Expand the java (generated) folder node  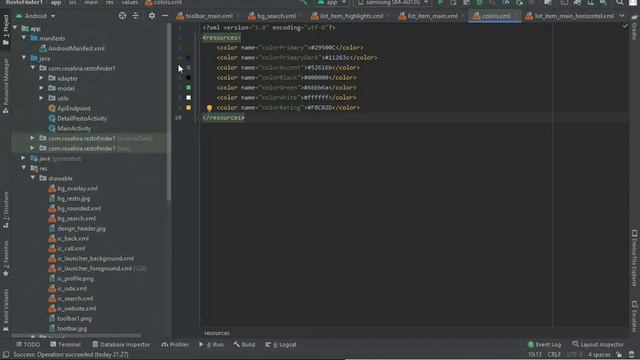24,158
